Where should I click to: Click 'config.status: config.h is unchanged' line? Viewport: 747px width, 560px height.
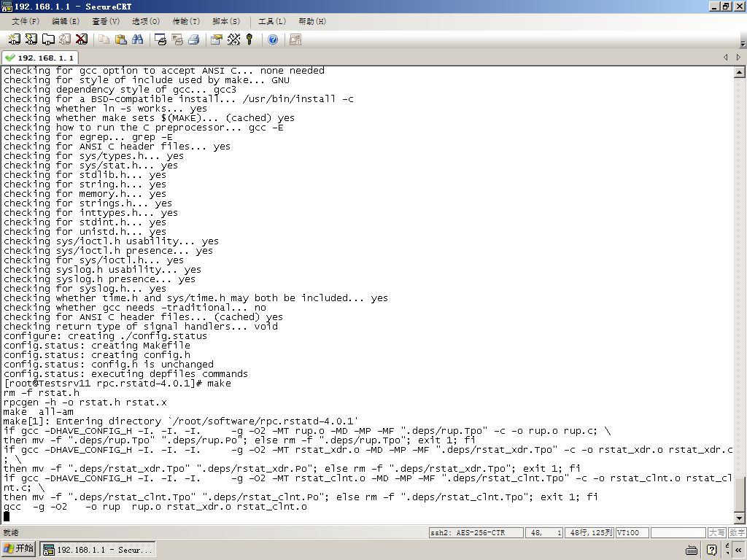tap(109, 365)
